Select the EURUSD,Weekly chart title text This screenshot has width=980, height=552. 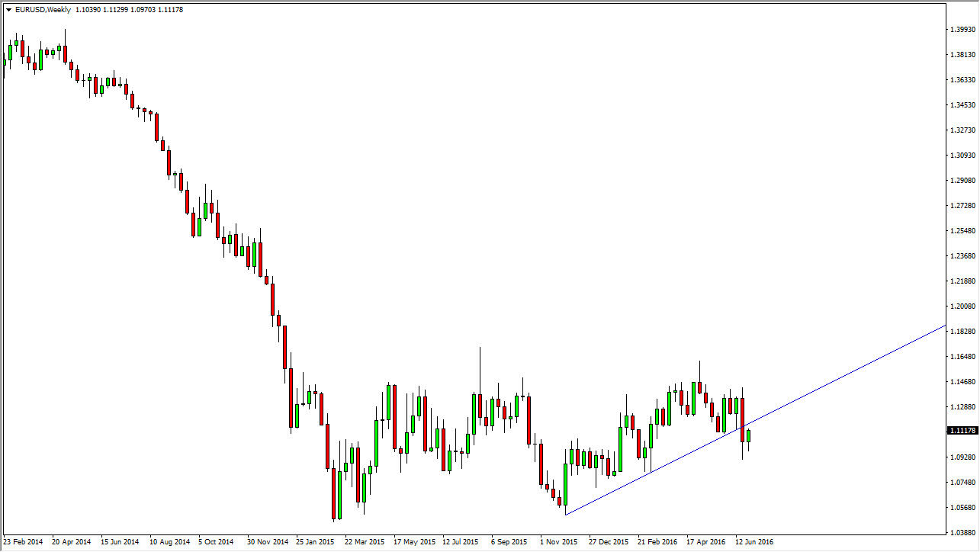click(42, 9)
